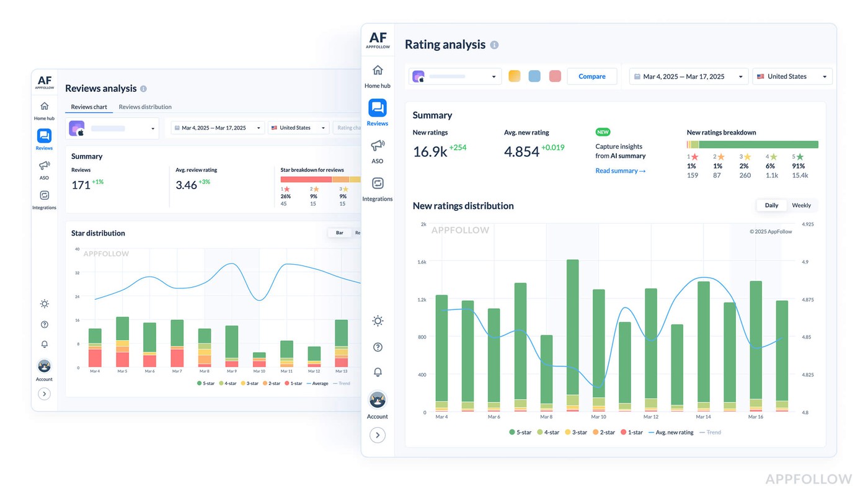Switch to Reviews distribution tab

point(145,107)
